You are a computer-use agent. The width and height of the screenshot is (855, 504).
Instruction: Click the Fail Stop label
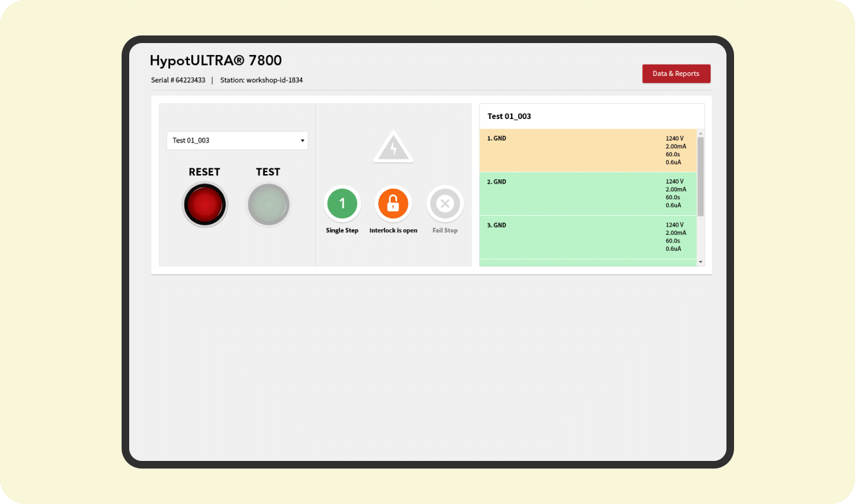click(x=445, y=230)
